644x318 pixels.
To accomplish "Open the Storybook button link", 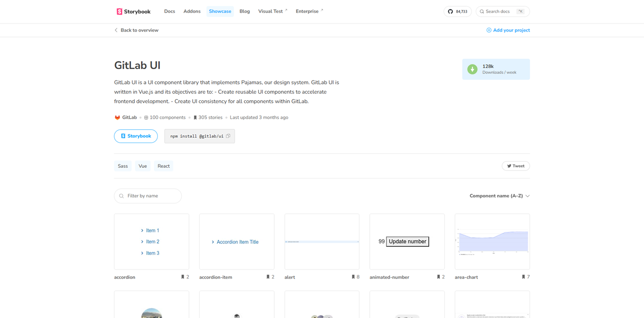I will point(136,136).
